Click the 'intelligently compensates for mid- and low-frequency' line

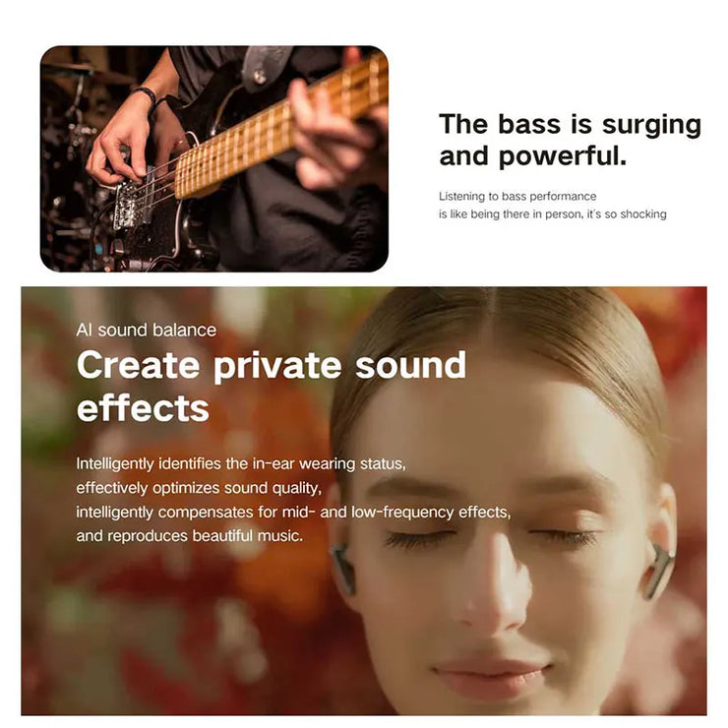[x=293, y=513]
